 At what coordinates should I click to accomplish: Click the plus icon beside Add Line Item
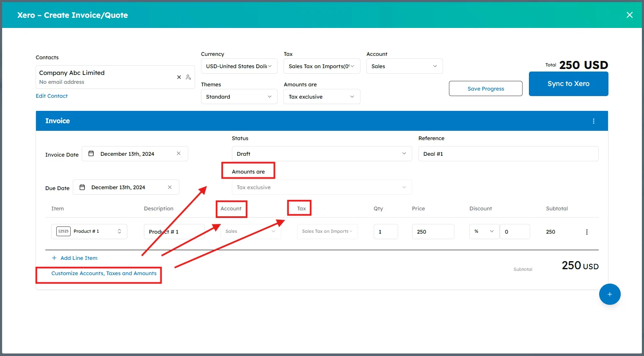point(54,258)
